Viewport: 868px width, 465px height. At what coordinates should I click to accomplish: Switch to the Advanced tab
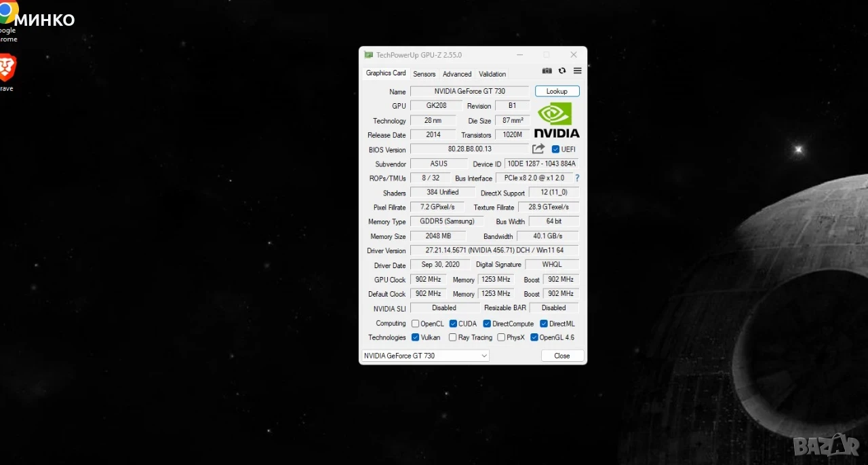(457, 74)
